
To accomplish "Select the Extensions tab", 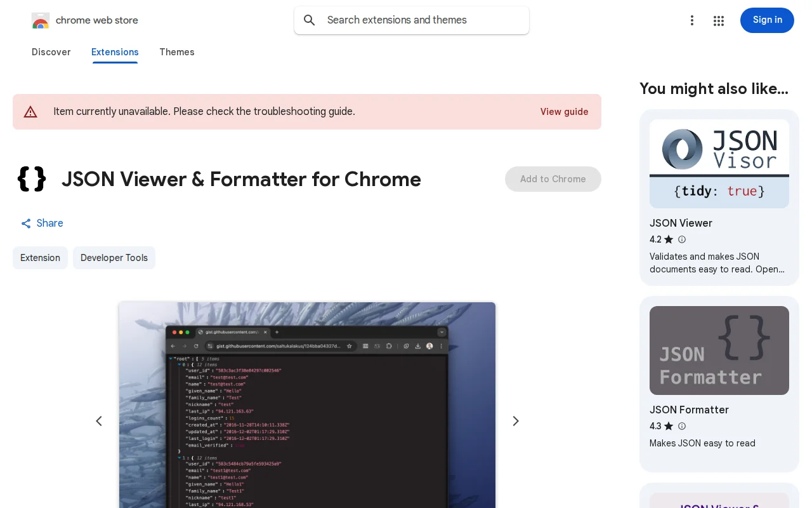I will [x=115, y=52].
